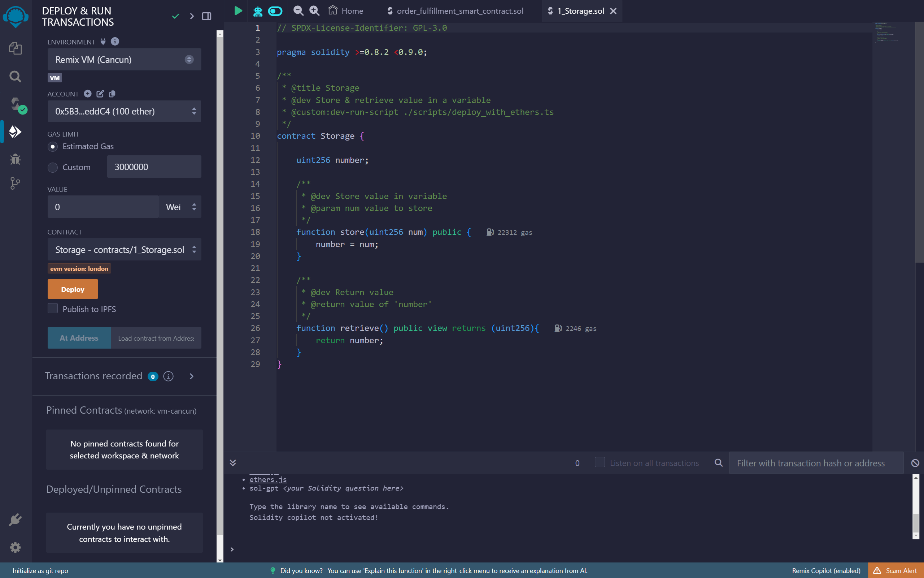The height and width of the screenshot is (578, 924).
Task: Open the Remix home logo icon
Action: click(15, 17)
